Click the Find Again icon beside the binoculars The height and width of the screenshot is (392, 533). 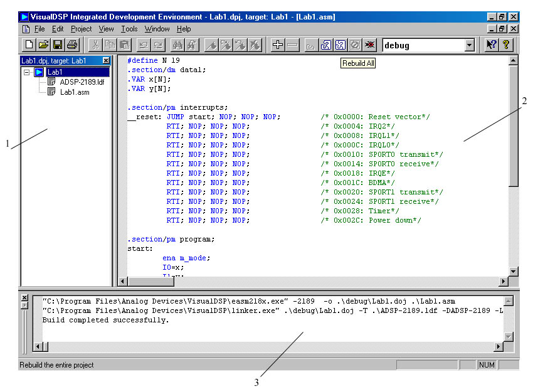[192, 45]
